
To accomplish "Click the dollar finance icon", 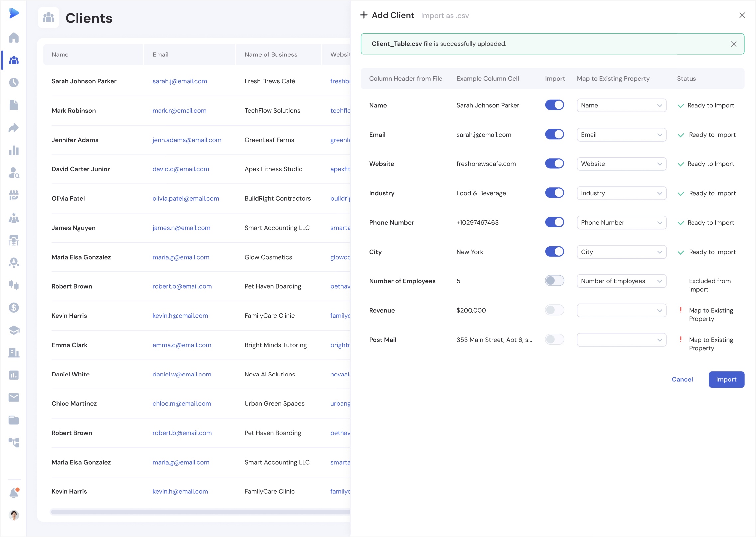I will click(14, 308).
